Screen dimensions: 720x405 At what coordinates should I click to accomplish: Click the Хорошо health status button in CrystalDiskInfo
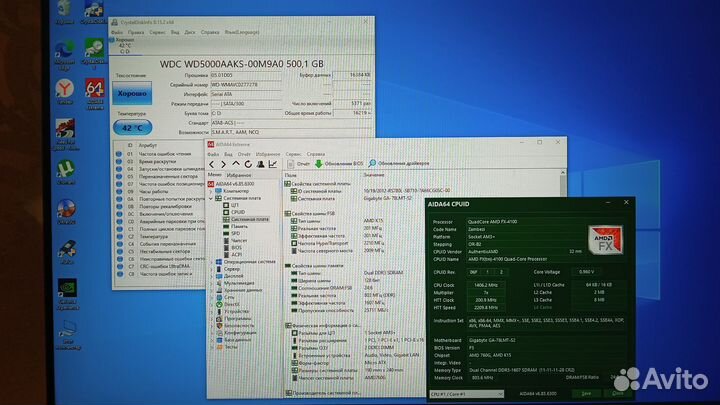coord(132,93)
